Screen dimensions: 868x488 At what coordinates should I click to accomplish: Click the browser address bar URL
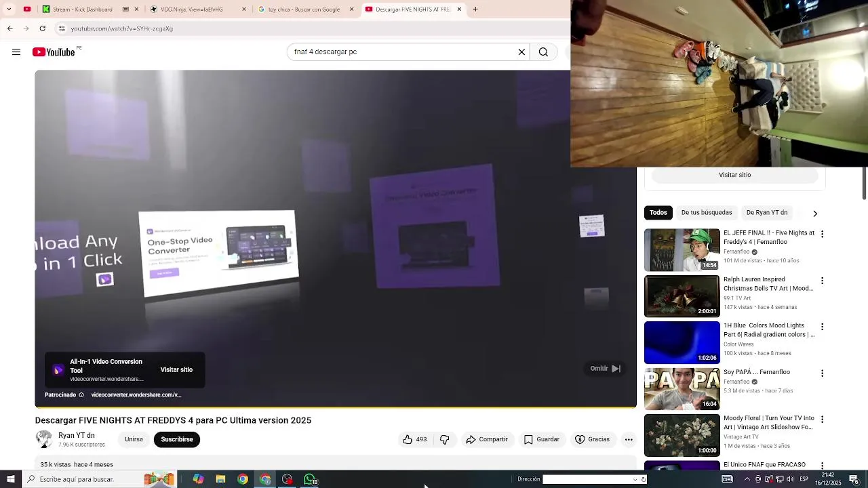point(122,28)
